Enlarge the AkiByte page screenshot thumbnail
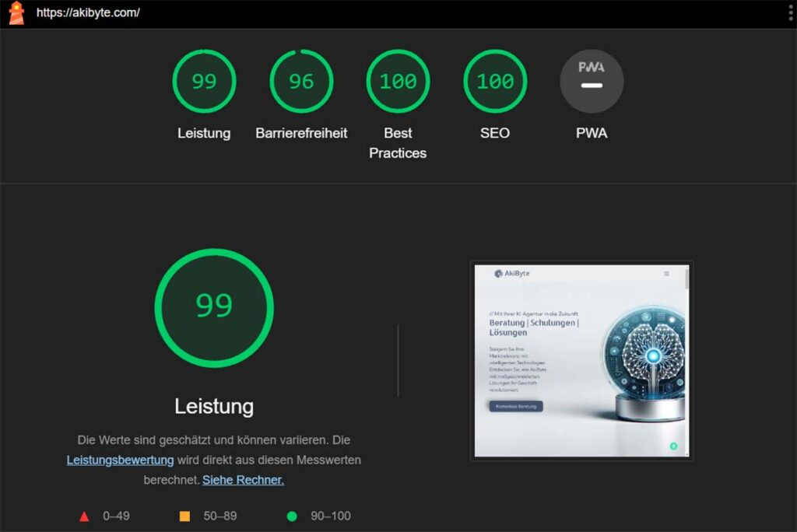 (581, 361)
